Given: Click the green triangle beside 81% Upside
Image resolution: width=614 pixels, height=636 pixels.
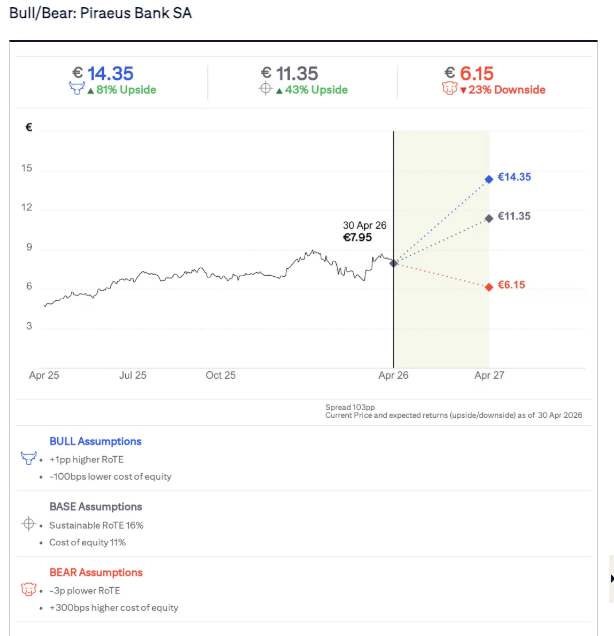Looking at the screenshot, I should [x=91, y=90].
